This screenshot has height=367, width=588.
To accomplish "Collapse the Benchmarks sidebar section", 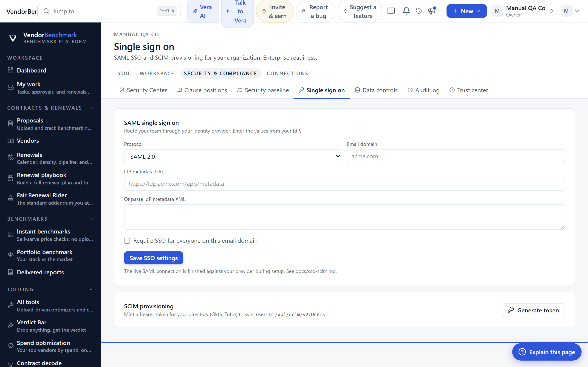I will (x=91, y=219).
